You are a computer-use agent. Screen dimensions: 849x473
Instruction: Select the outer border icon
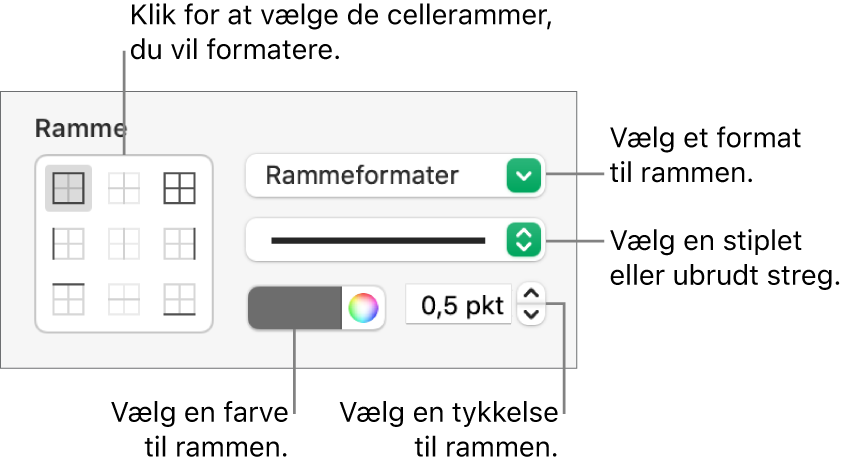69,187
